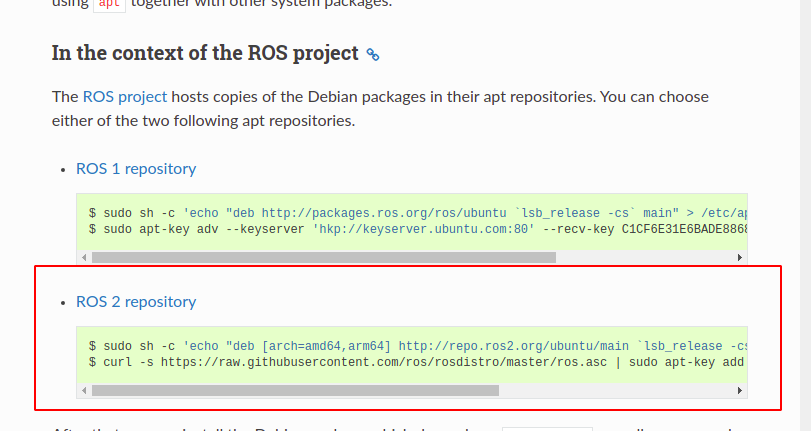Click right arrow of ROS 2 code scrollbar
This screenshot has width=811, height=431.
tap(740, 390)
